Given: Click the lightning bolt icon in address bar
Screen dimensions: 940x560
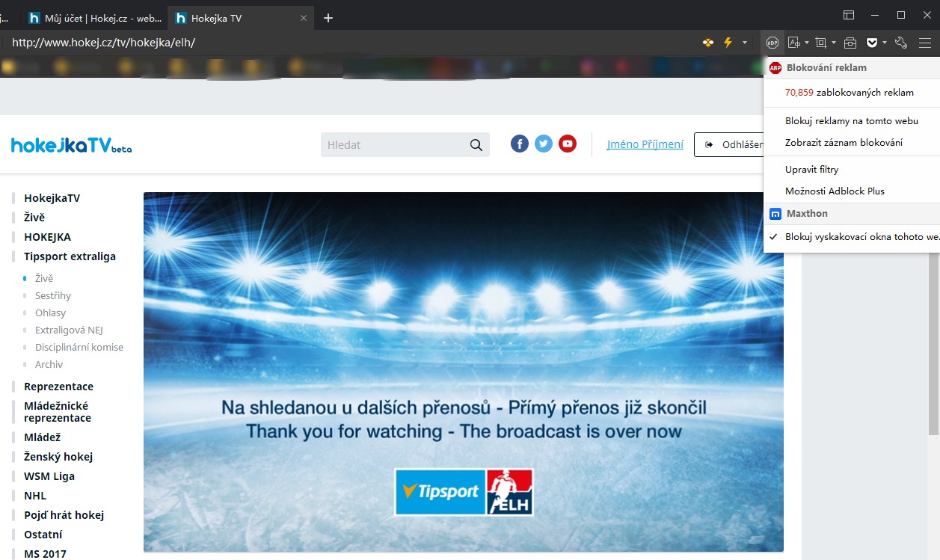Looking at the screenshot, I should click(728, 43).
